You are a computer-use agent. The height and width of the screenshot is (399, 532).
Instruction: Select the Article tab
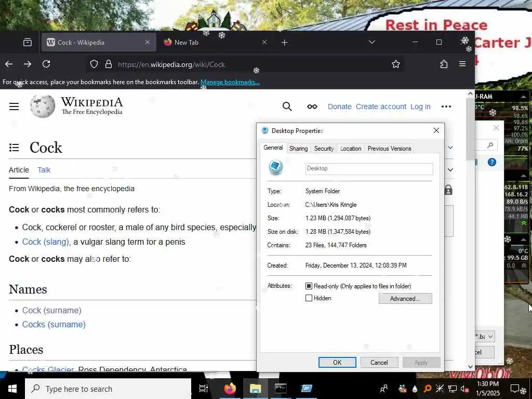tap(19, 170)
